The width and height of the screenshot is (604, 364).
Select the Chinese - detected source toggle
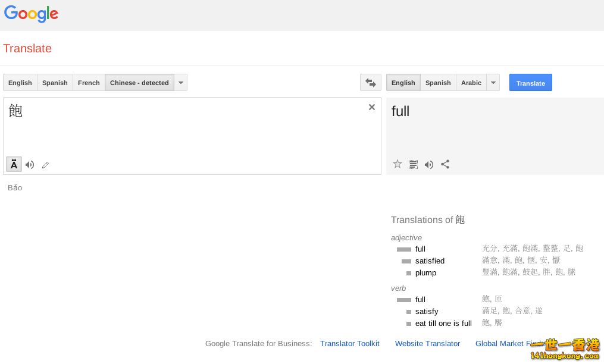click(x=139, y=83)
